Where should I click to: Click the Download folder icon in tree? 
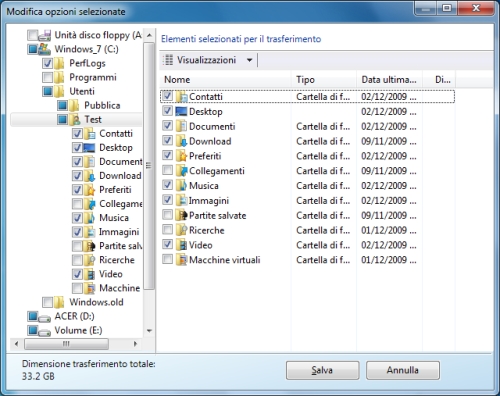tap(90, 176)
